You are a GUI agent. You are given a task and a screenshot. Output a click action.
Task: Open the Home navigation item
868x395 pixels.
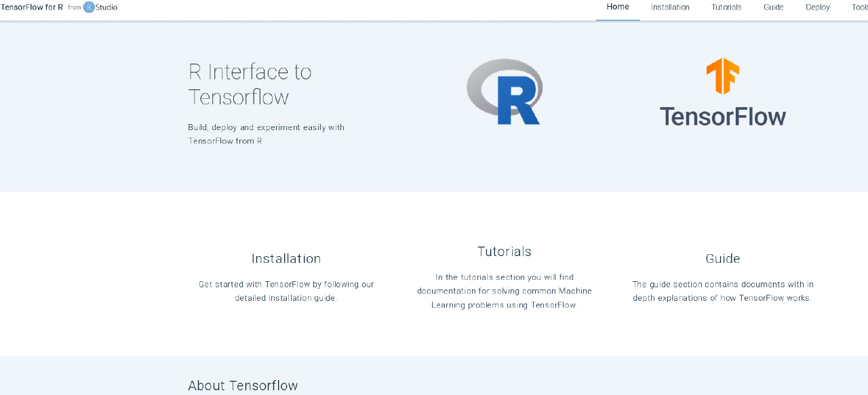(617, 7)
